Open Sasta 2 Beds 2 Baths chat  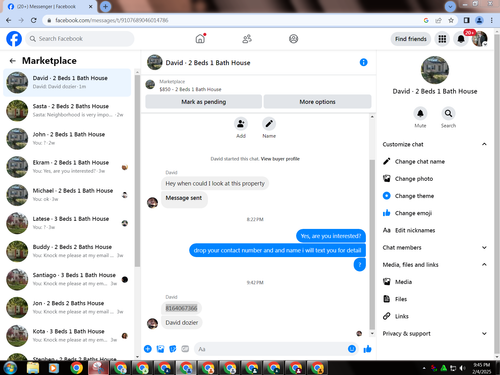pyautogui.click(x=67, y=110)
